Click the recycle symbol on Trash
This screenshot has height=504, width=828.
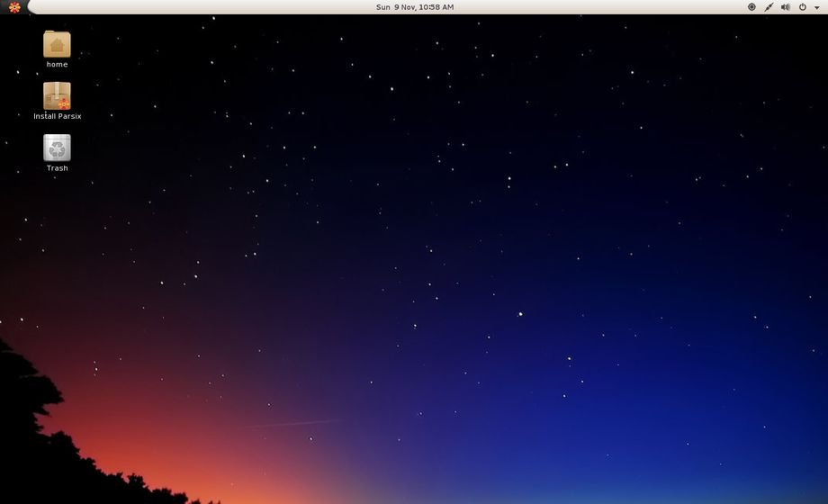[57, 148]
